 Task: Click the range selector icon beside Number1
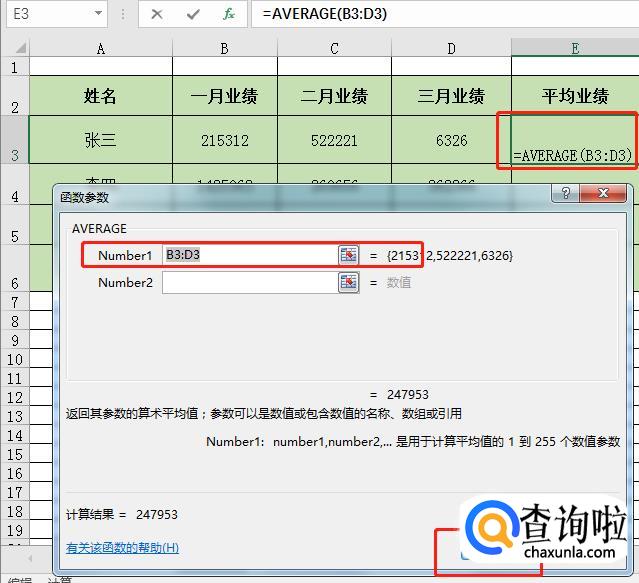coord(348,255)
